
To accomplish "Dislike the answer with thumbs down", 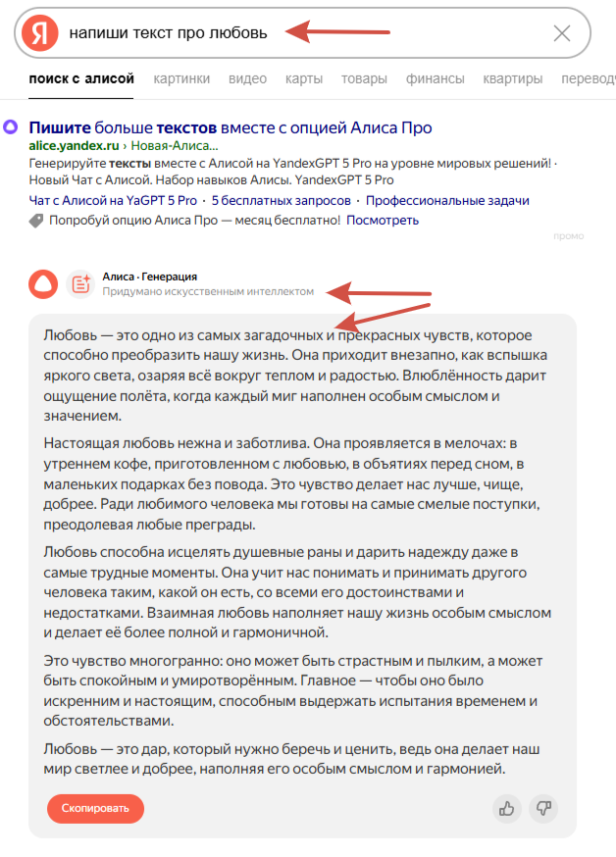I will (x=543, y=808).
